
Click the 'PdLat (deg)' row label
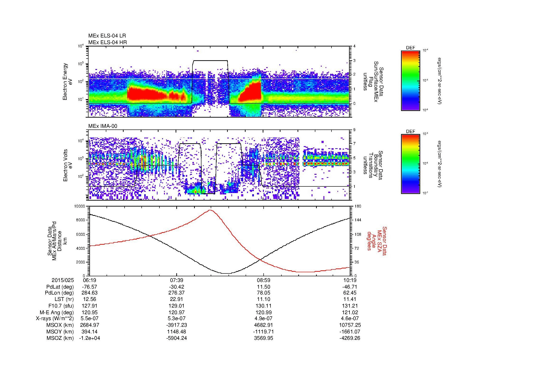60,287
